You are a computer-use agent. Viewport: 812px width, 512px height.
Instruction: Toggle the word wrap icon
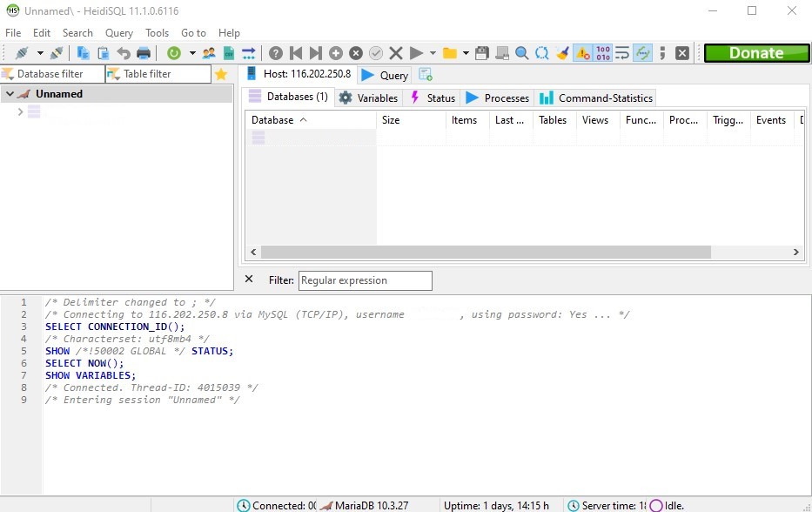pos(622,53)
